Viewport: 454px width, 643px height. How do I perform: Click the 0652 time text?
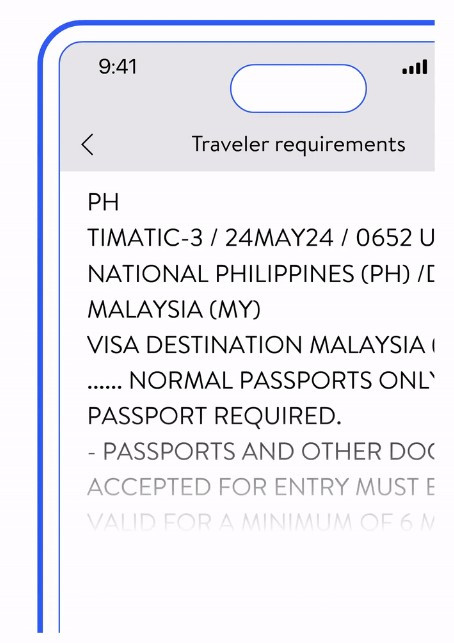tap(383, 238)
